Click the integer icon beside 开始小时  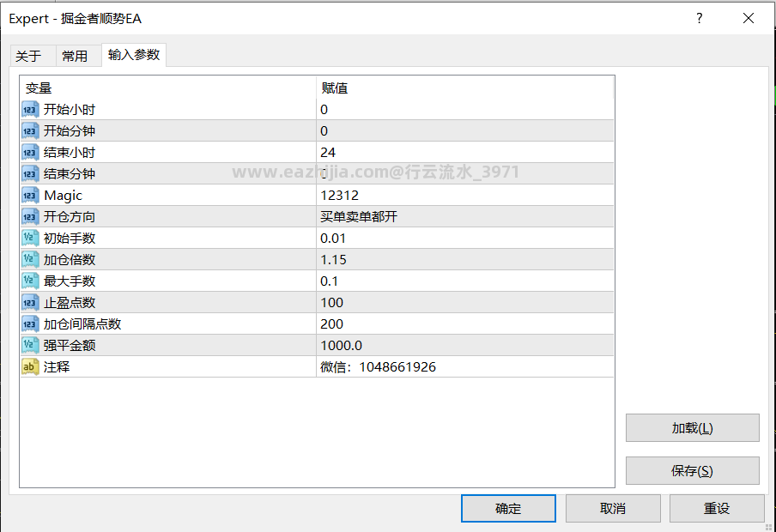click(x=30, y=109)
